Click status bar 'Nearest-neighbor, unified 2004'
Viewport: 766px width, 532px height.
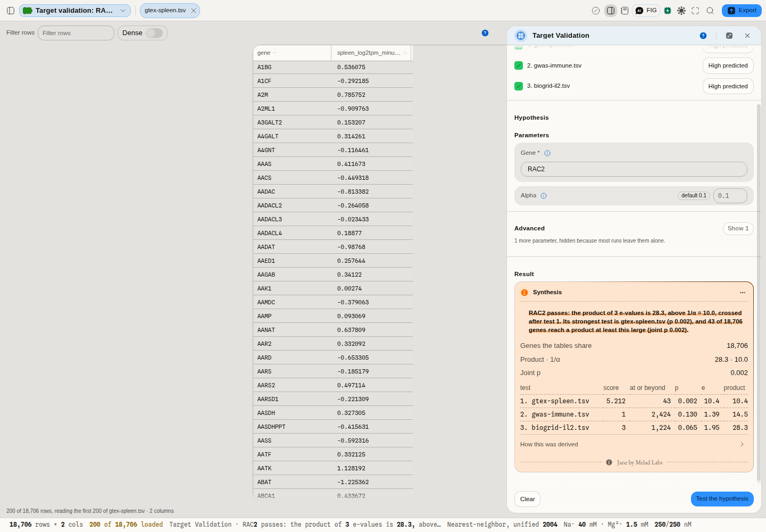tap(502, 525)
